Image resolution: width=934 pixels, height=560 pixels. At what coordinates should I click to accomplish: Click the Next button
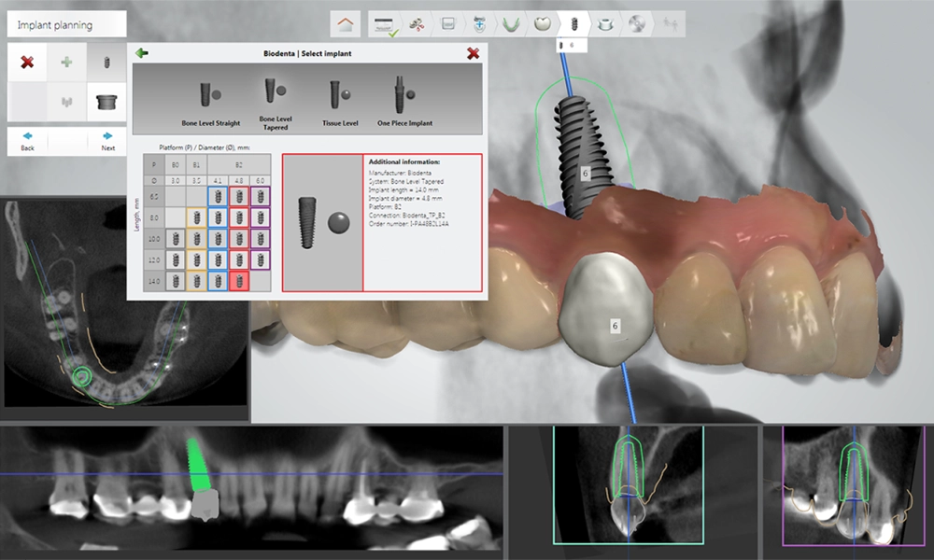(x=107, y=141)
